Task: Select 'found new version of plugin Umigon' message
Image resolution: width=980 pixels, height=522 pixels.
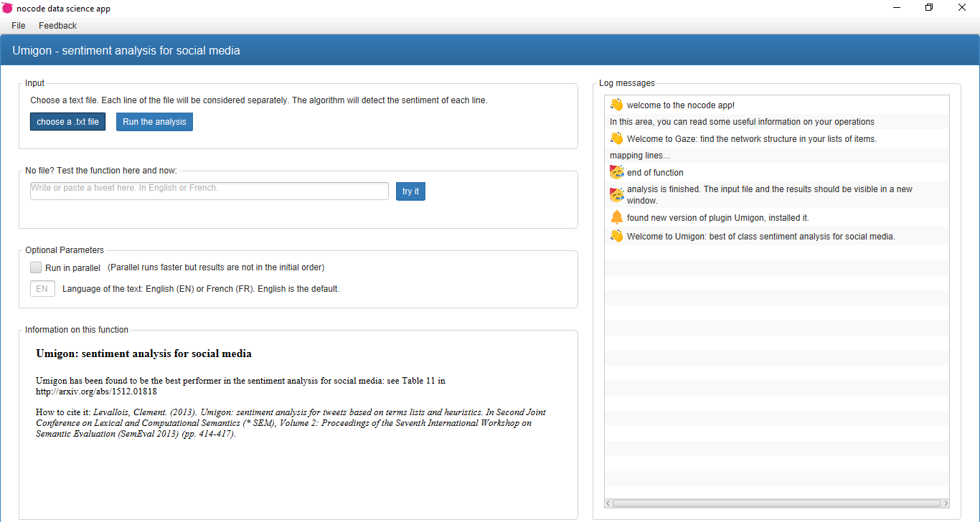Action: (717, 217)
